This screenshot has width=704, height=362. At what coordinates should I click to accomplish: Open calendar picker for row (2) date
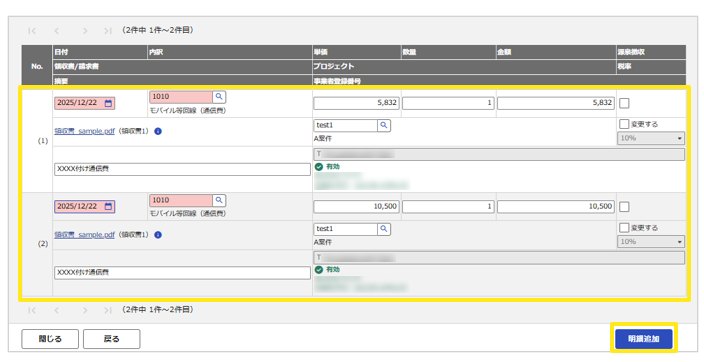pos(108,207)
